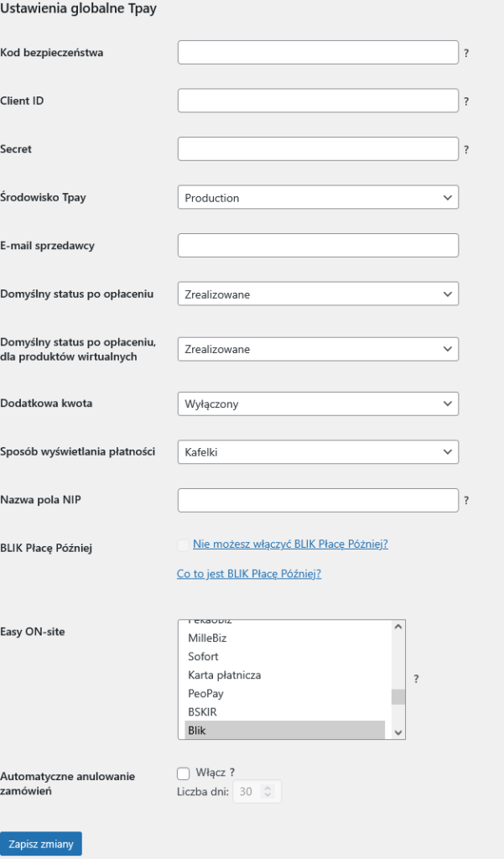Image resolution: width=504 pixels, height=859 pixels.
Task: Click help question mark beside Client ID
Action: tap(466, 102)
